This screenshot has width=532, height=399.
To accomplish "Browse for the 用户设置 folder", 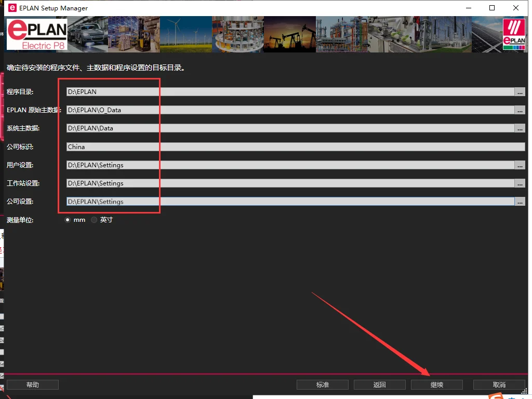I will point(520,165).
